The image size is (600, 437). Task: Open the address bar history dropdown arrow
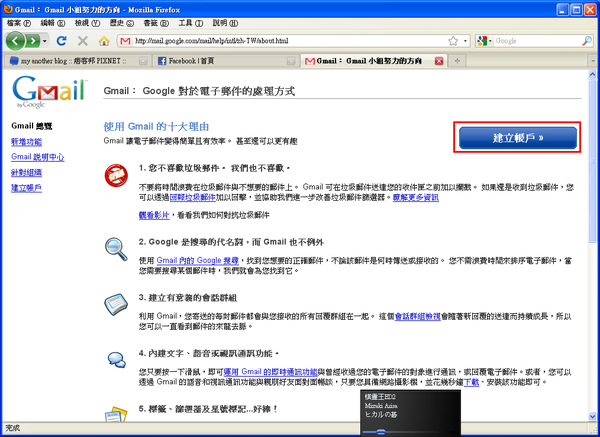pyautogui.click(x=465, y=41)
